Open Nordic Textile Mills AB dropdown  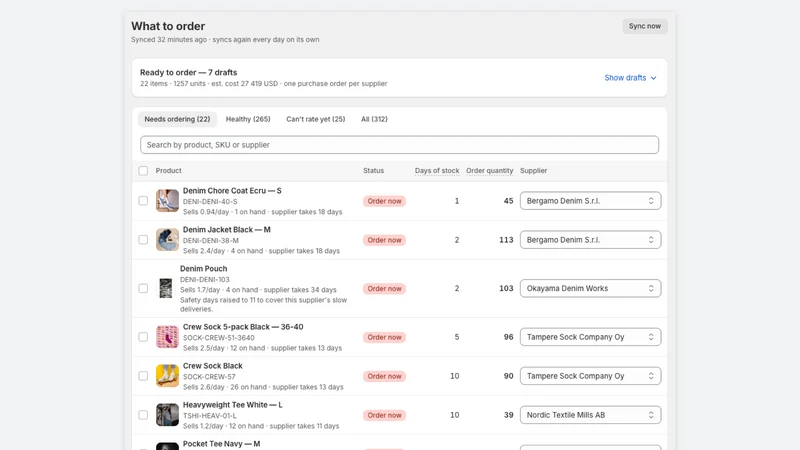(x=590, y=415)
